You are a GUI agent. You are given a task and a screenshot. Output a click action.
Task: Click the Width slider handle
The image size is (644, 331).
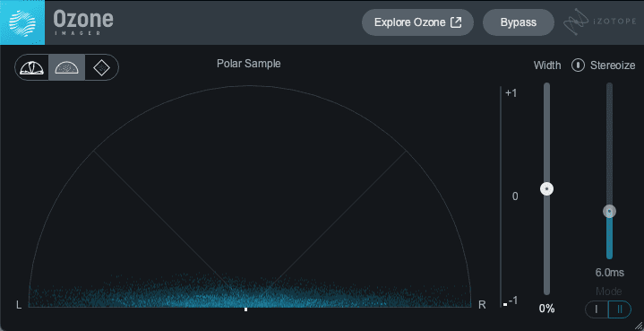pyautogui.click(x=546, y=189)
